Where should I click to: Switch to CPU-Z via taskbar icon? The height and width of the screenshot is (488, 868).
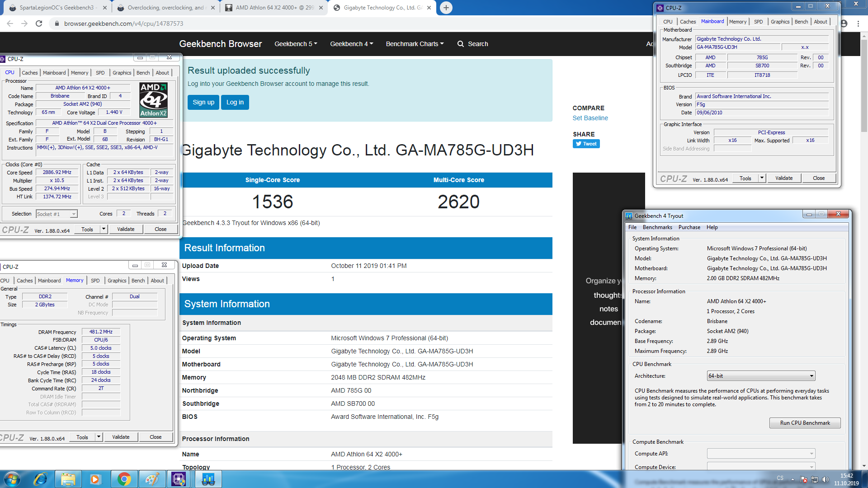coord(179,479)
